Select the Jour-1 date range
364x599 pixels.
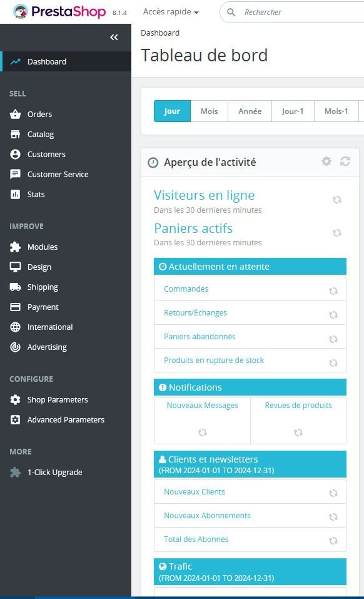293,111
